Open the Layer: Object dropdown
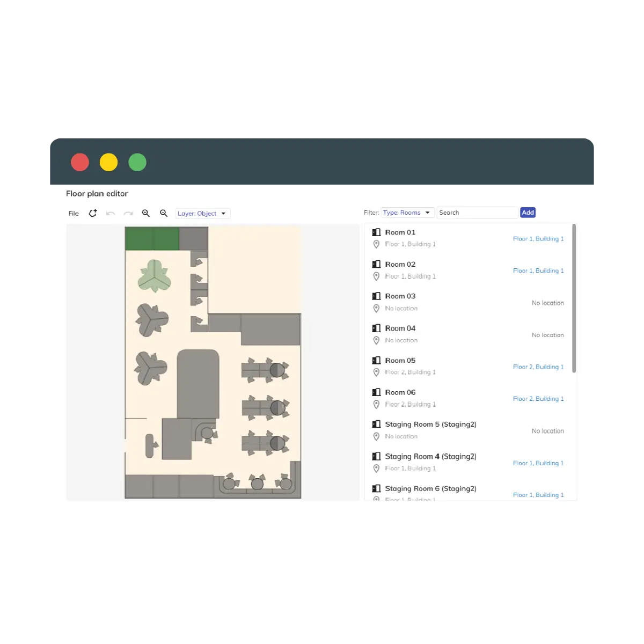Viewport: 644px width, 644px height. 202,214
